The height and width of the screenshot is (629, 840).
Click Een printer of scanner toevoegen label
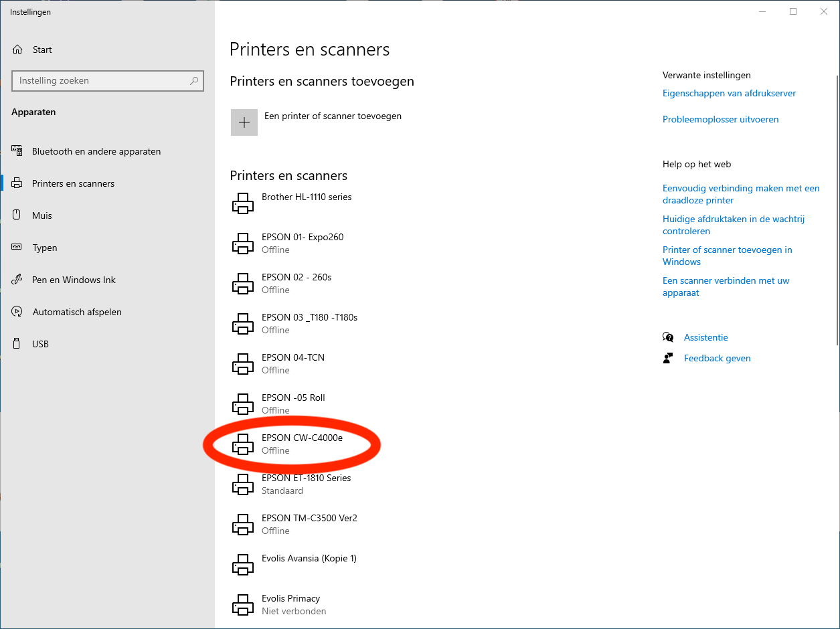333,116
